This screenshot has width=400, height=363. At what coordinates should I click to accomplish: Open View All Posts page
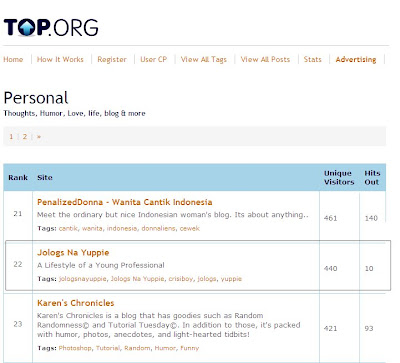[x=265, y=60]
